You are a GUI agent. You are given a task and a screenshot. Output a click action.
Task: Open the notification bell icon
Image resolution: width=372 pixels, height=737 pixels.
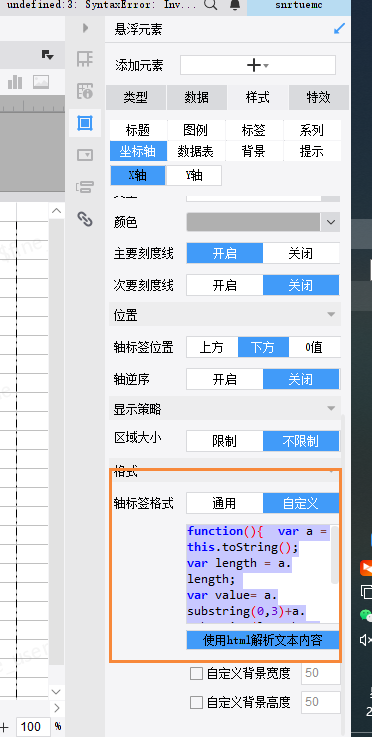click(x=235, y=5)
